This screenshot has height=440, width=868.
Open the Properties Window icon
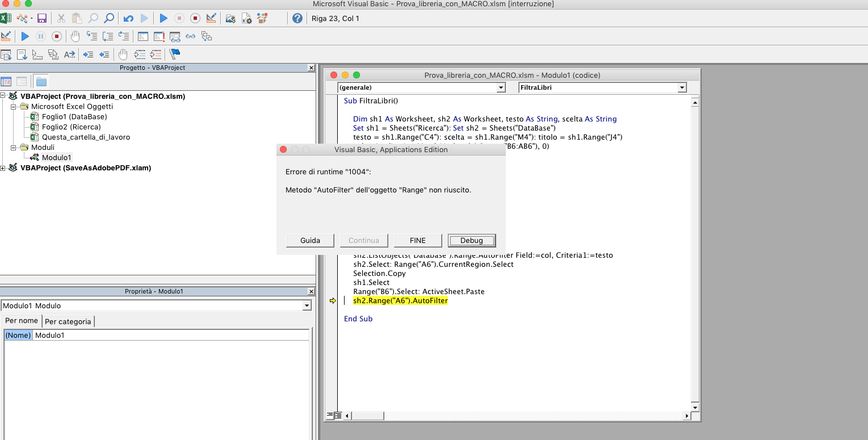pos(246,18)
